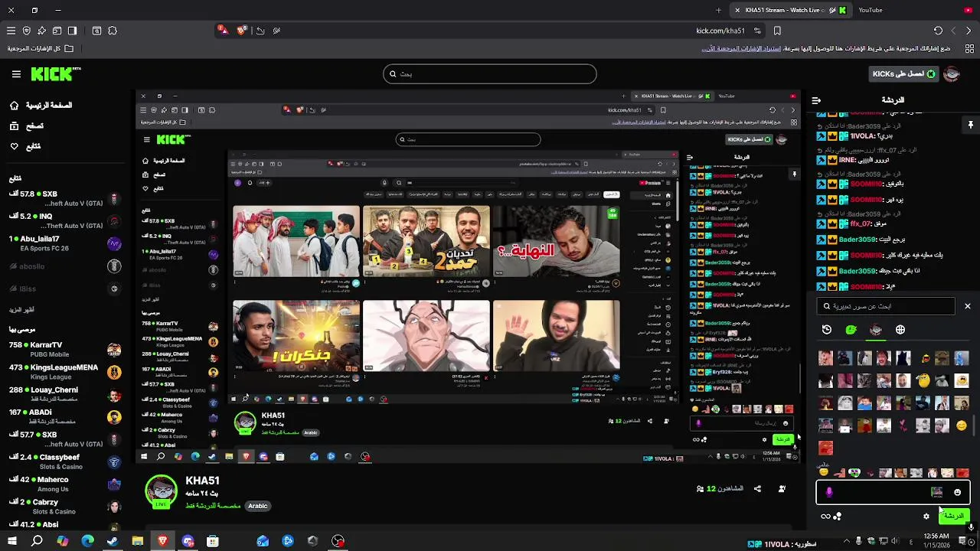This screenshot has height=551, width=980.
Task: Open Maherco Among Us channel
Action: coord(64,484)
